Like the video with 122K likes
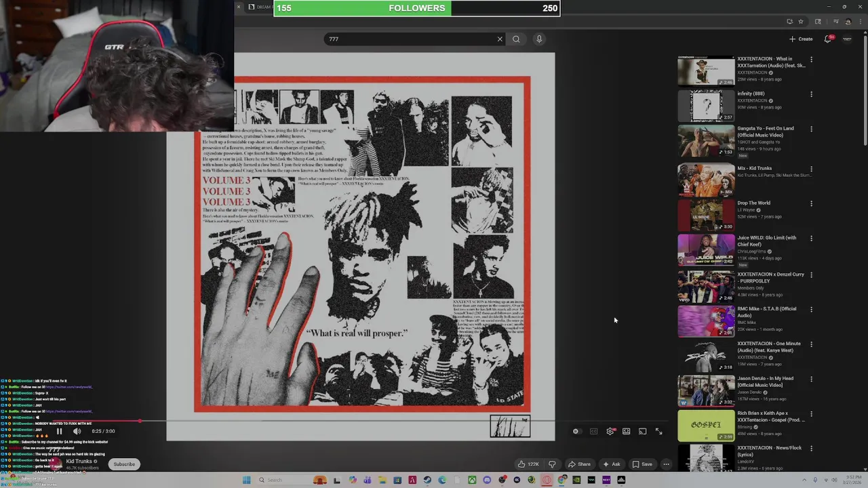 528,464
